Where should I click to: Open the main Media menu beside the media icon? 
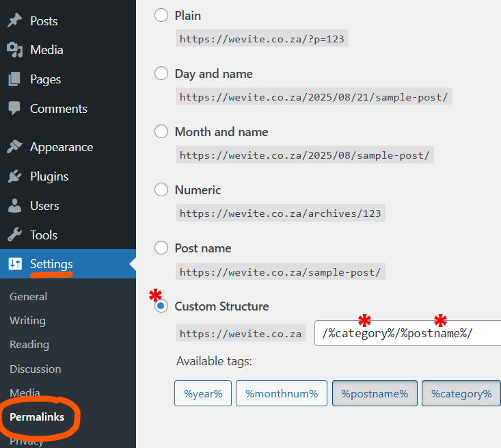46,50
